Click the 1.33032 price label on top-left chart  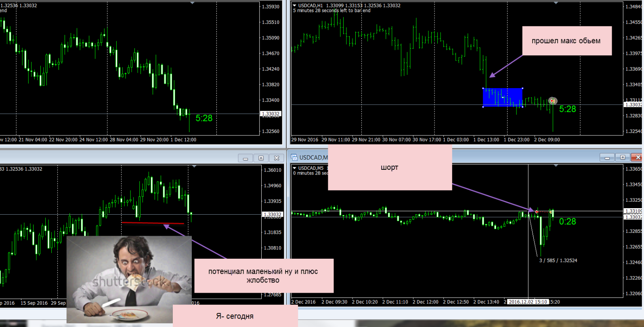point(271,114)
